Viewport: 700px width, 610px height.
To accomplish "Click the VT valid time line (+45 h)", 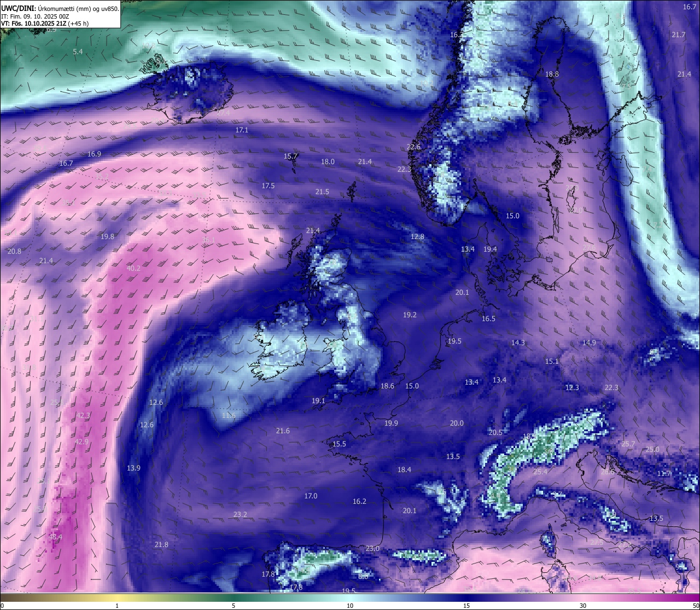I will point(45,24).
